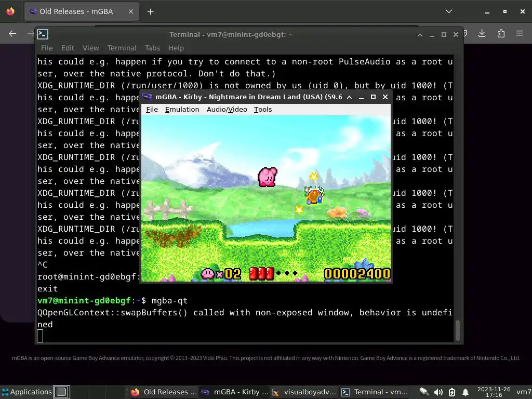Minimize the Firefox browser window

487,11
